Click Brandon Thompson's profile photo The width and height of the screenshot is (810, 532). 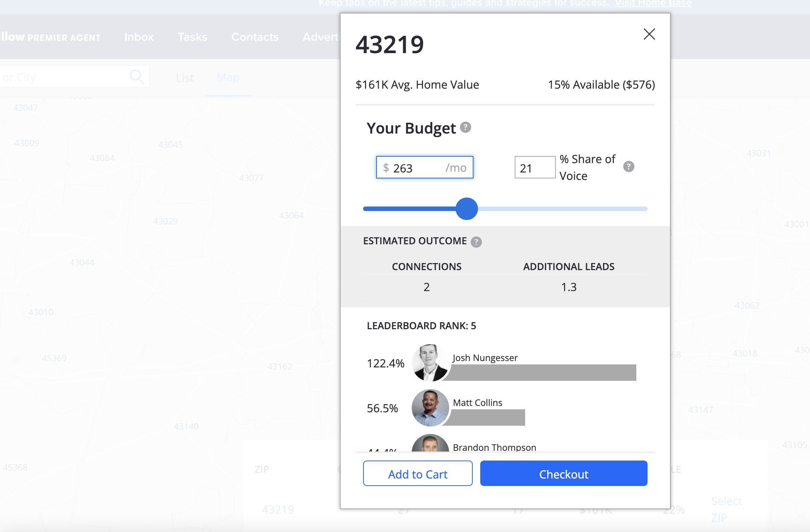(x=430, y=444)
